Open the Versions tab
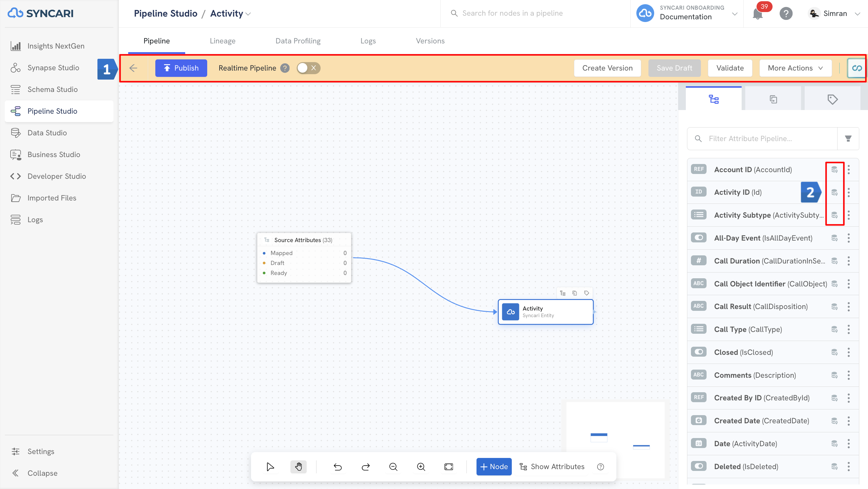 coord(430,41)
